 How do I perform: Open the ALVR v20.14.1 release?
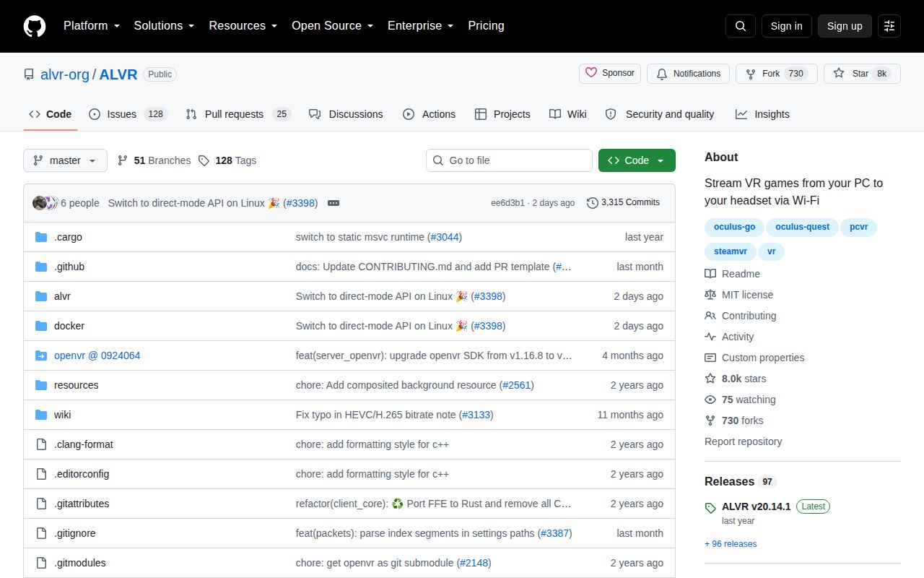(x=756, y=506)
